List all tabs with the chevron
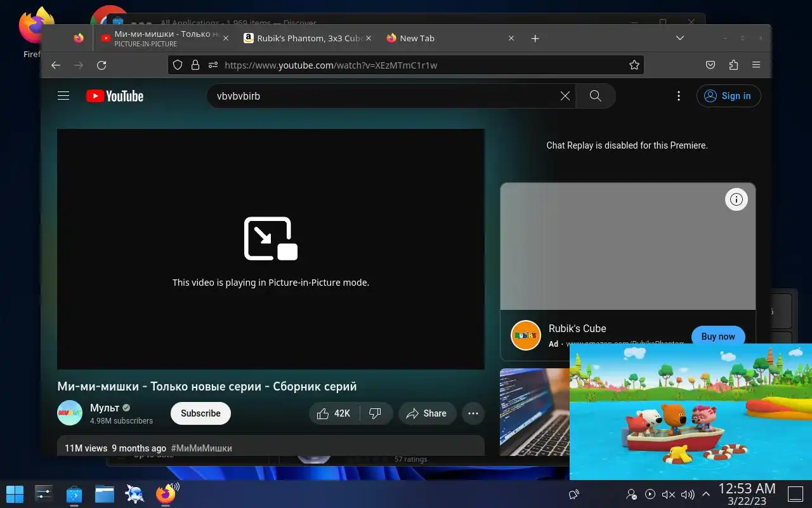The height and width of the screenshot is (508, 812). [680, 38]
